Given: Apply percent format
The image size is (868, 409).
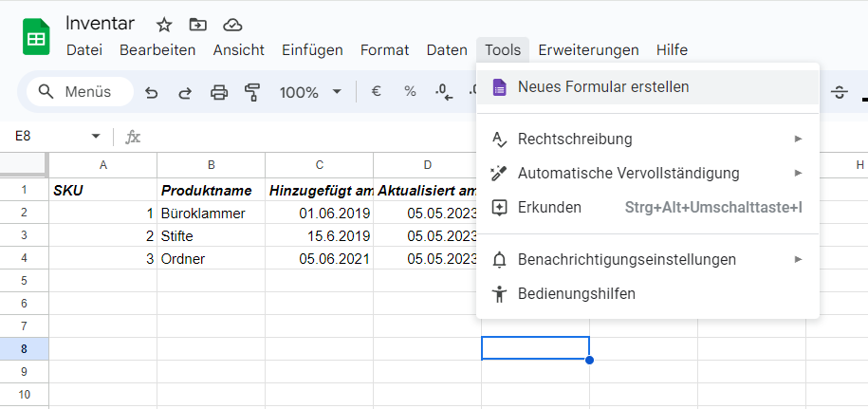Looking at the screenshot, I should [410, 92].
